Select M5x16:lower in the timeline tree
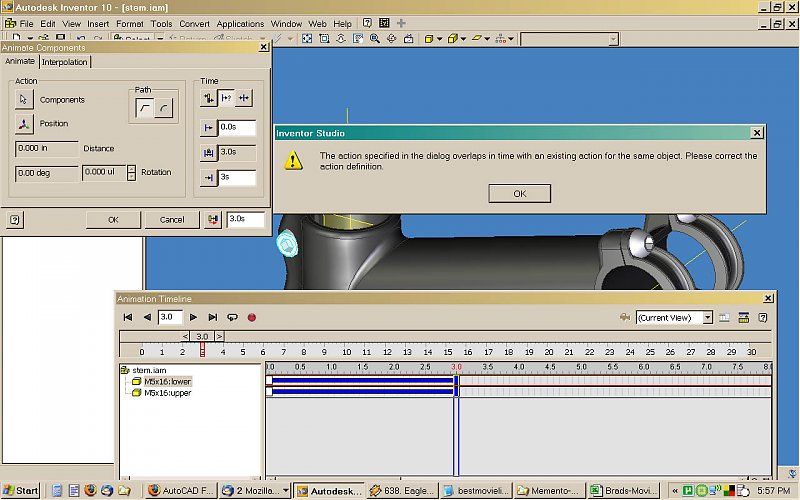The height and width of the screenshot is (500, 800). coord(166,381)
